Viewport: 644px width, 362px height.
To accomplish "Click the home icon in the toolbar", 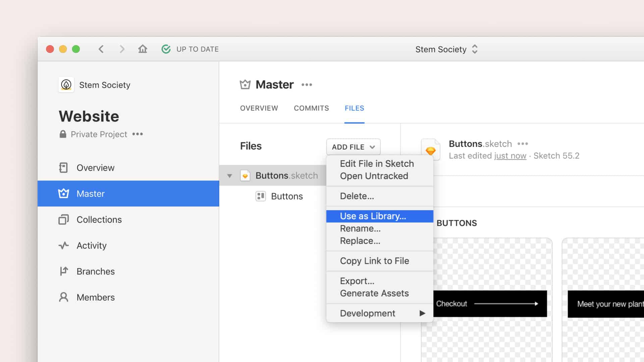I will [143, 49].
